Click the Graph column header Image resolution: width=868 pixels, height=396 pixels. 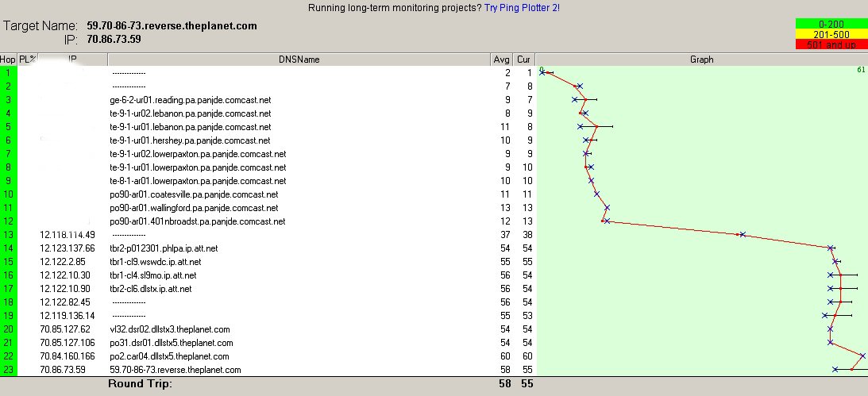point(702,60)
